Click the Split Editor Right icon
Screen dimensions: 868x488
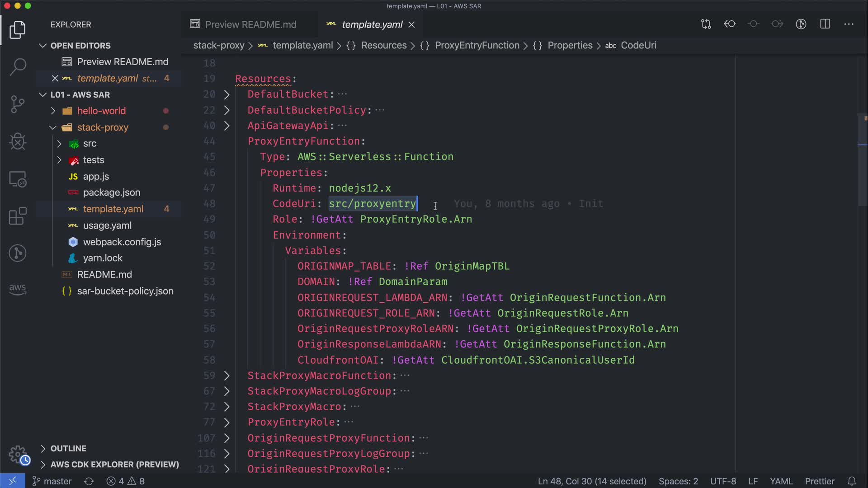825,24
